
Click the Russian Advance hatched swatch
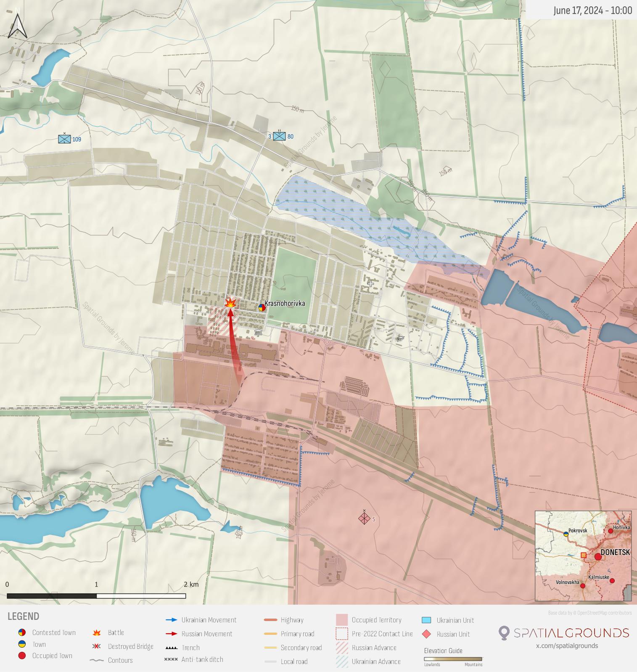click(342, 648)
